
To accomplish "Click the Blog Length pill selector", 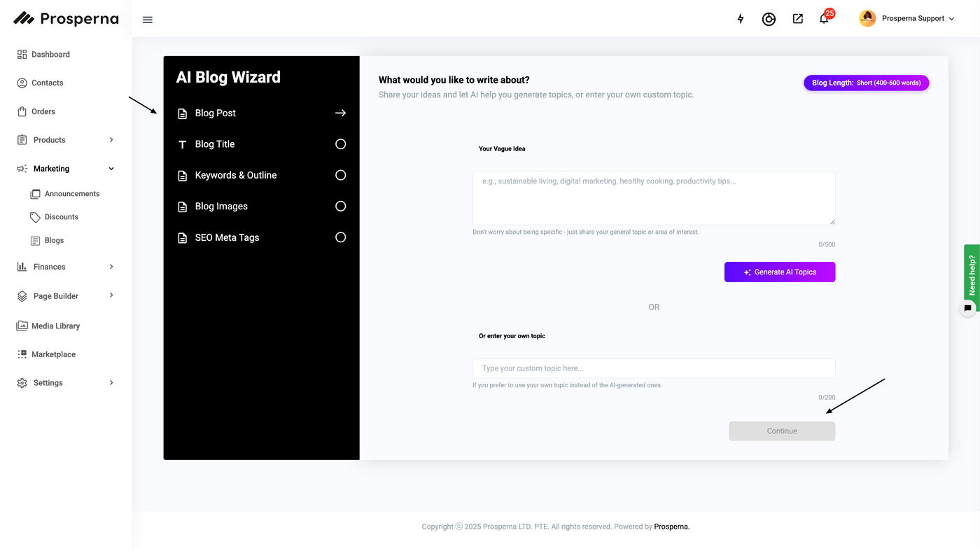I will (x=866, y=83).
